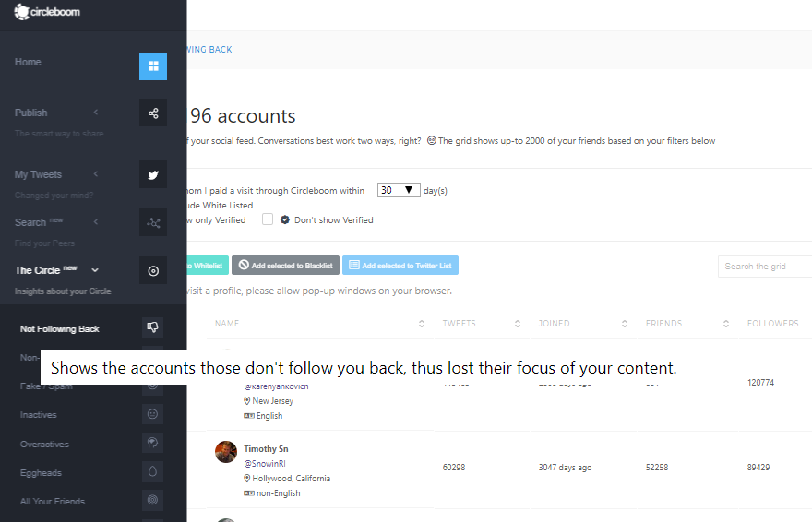Image resolution: width=812 pixels, height=522 pixels.
Task: Click the 60298 tweets value
Action: tap(454, 468)
